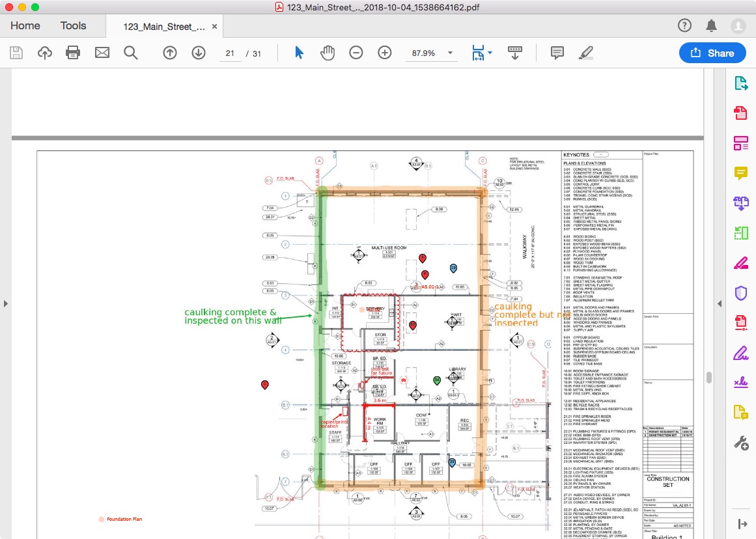This screenshot has width=756, height=539.
Task: Select the sticky note comment icon
Action: (x=557, y=53)
